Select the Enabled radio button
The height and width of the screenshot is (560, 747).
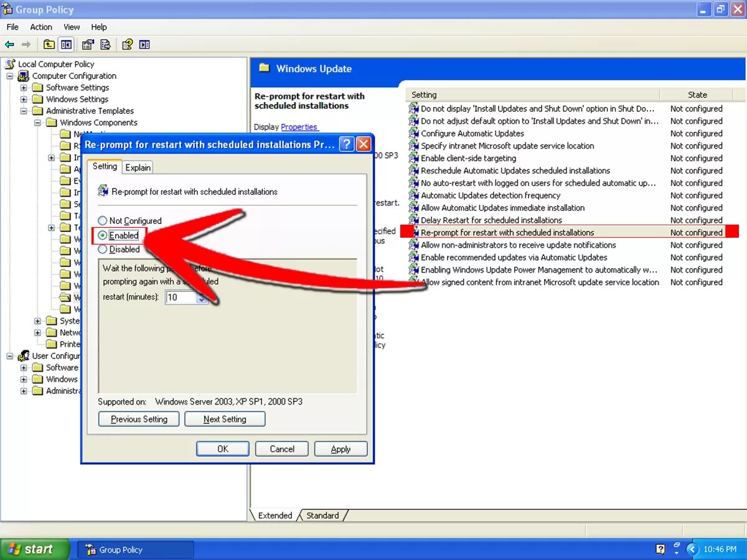[x=103, y=235]
